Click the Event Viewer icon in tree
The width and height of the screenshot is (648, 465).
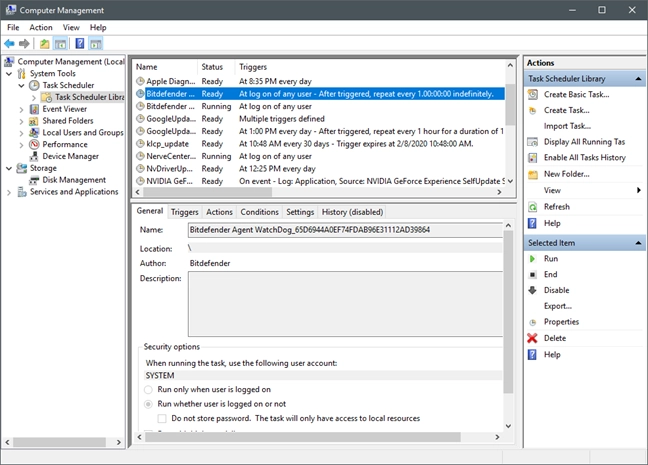pos(34,109)
